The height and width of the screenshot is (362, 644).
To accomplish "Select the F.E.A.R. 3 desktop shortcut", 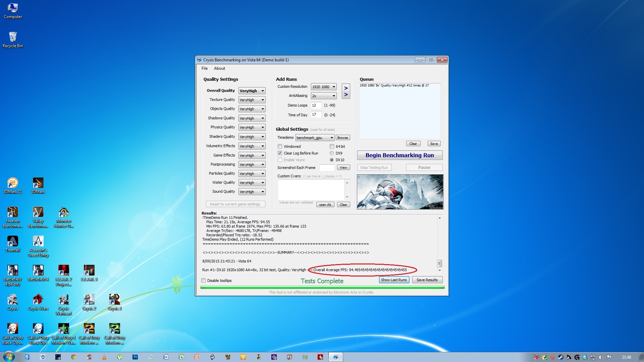I will click(89, 273).
